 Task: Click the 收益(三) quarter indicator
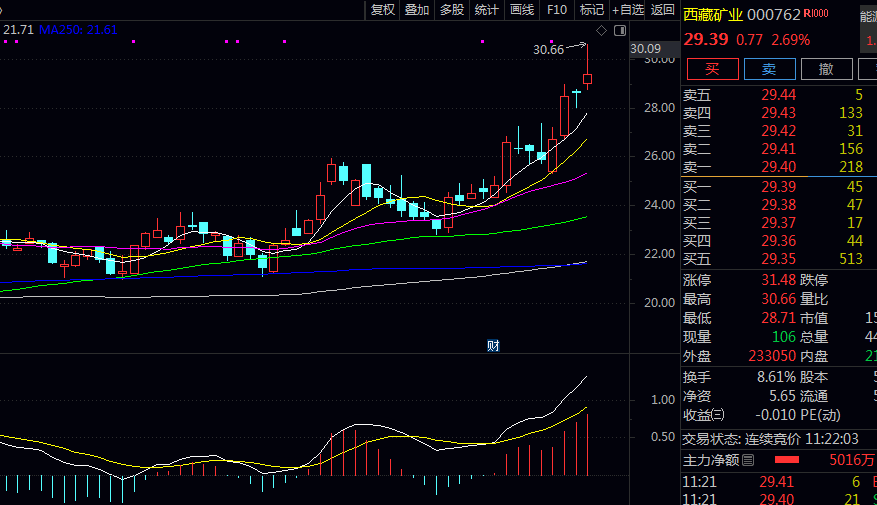[703, 415]
